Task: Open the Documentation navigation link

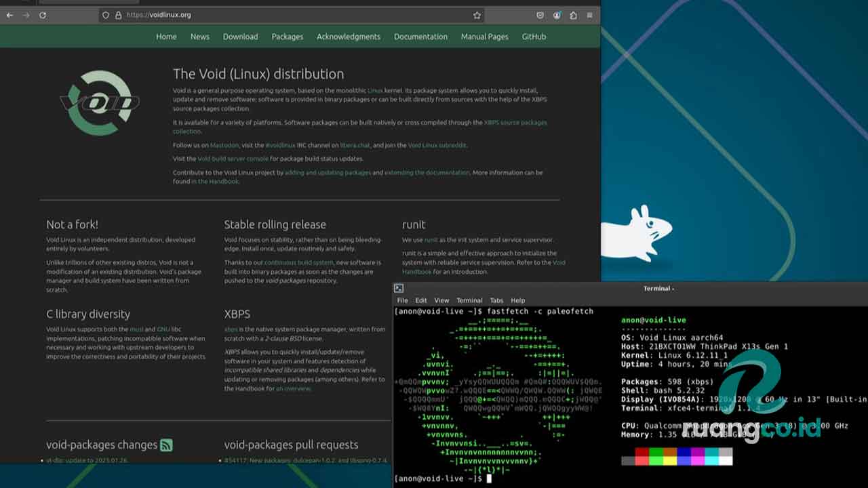Action: (421, 37)
